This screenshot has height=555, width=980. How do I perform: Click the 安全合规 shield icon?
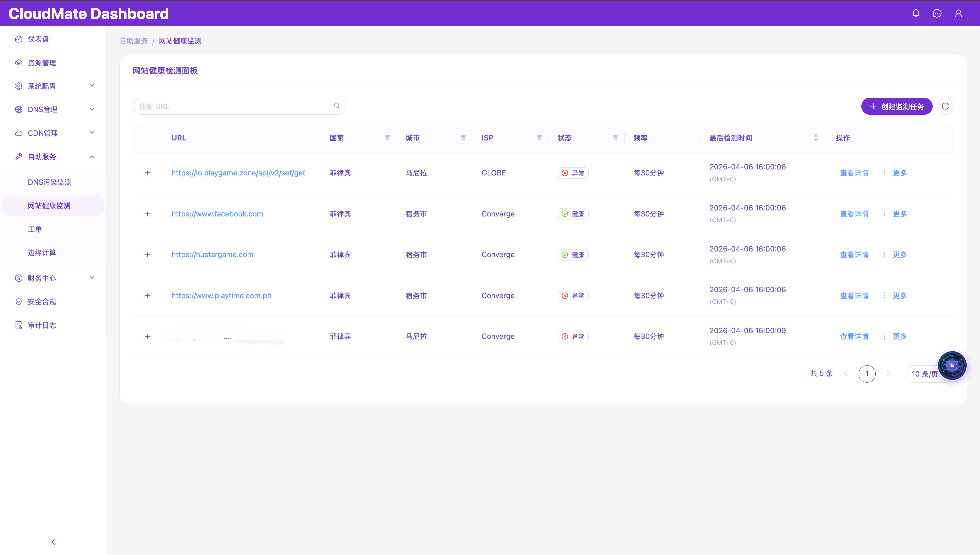pyautogui.click(x=19, y=301)
